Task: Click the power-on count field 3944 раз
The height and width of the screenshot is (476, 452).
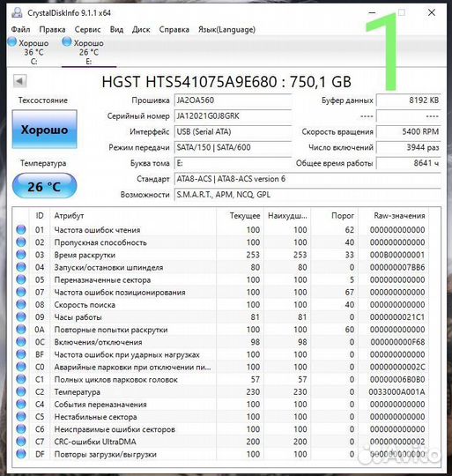Action: click(x=408, y=147)
